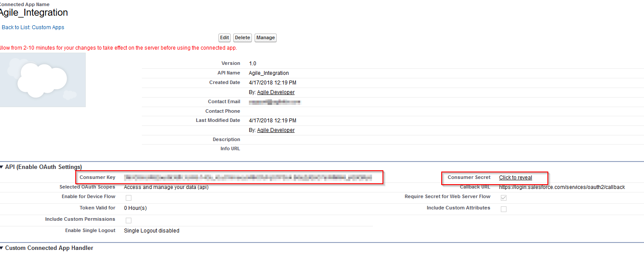The height and width of the screenshot is (256, 644).
Task: Click the Consumer Key label
Action: click(97, 178)
